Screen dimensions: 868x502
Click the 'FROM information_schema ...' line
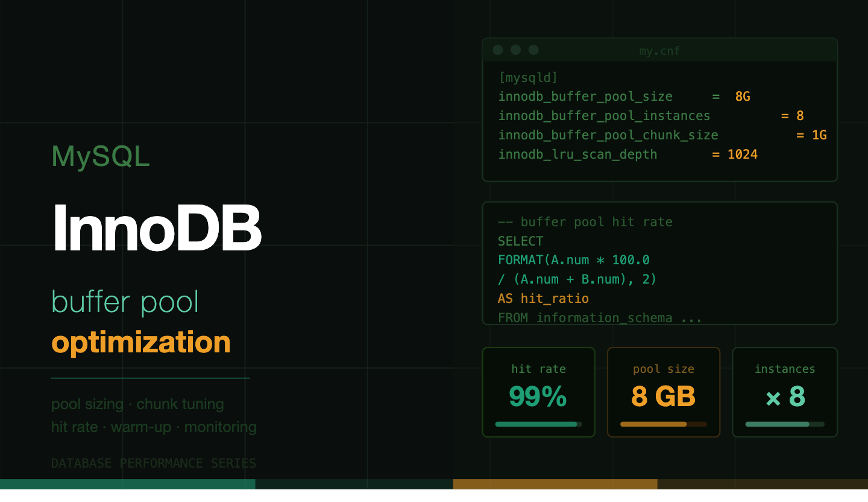pos(600,318)
